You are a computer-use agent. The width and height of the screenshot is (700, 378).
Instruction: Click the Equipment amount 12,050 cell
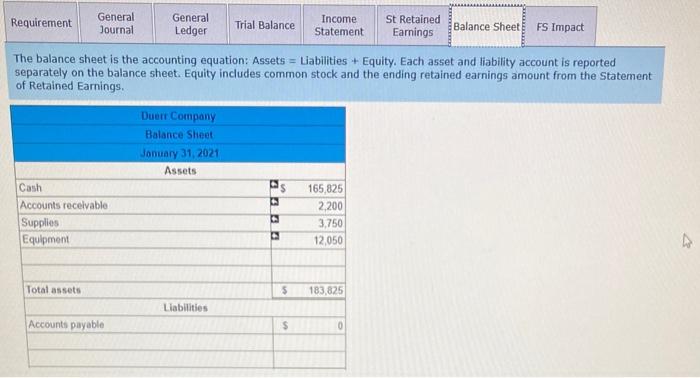(x=312, y=240)
